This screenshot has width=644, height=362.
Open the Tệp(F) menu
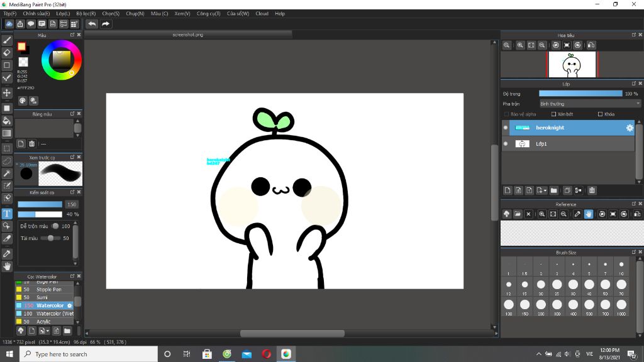[10, 14]
